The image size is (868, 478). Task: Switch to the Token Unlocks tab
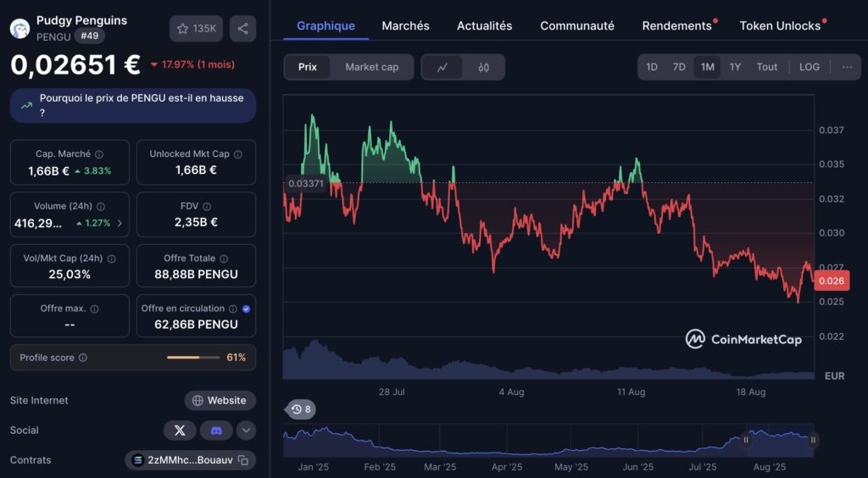[780, 26]
